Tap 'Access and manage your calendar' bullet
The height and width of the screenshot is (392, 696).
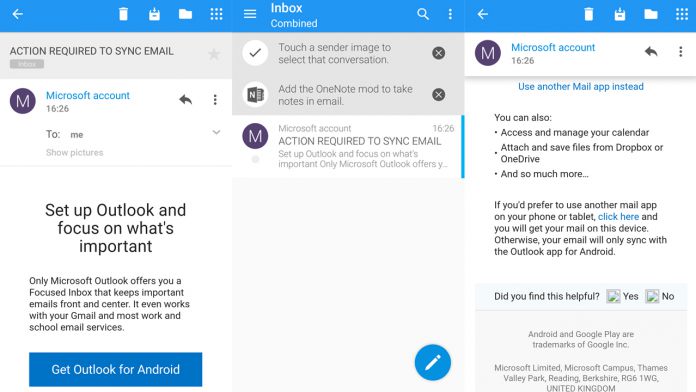pyautogui.click(x=575, y=132)
